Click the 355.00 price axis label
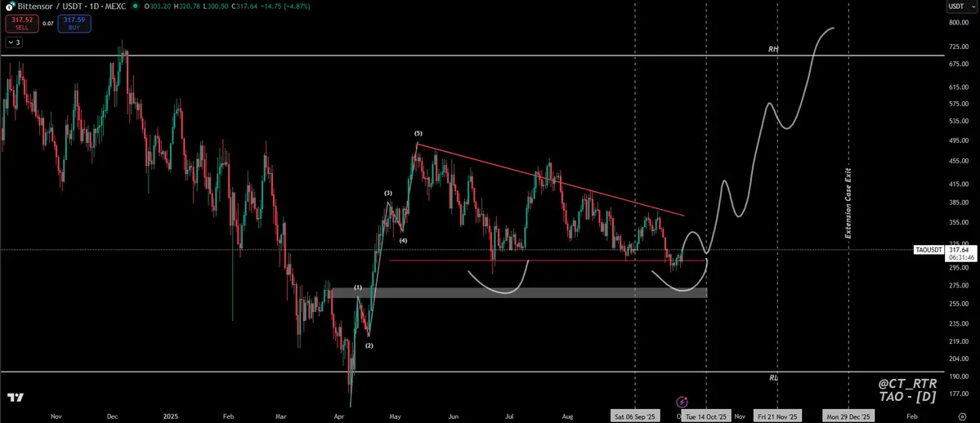The height and width of the screenshot is (423, 980). point(957,222)
